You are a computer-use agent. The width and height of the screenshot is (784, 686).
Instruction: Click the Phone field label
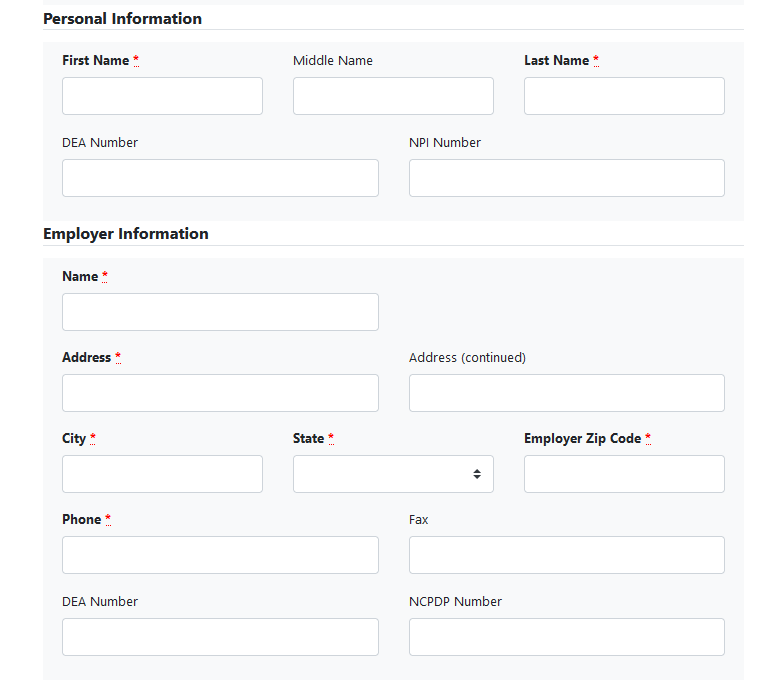[81, 520]
